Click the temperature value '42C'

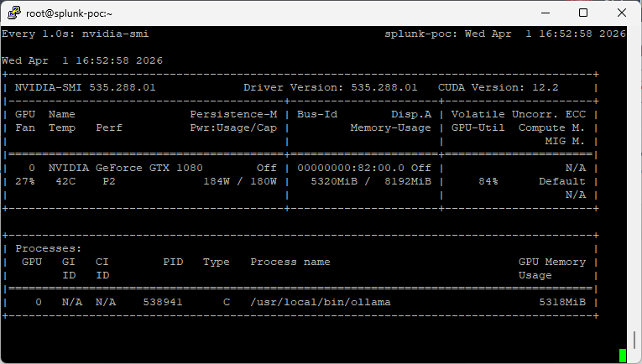click(x=65, y=181)
